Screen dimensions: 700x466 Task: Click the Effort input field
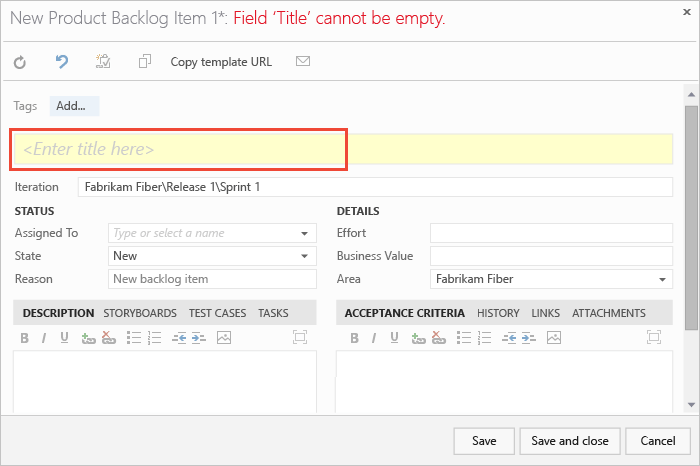click(x=551, y=233)
